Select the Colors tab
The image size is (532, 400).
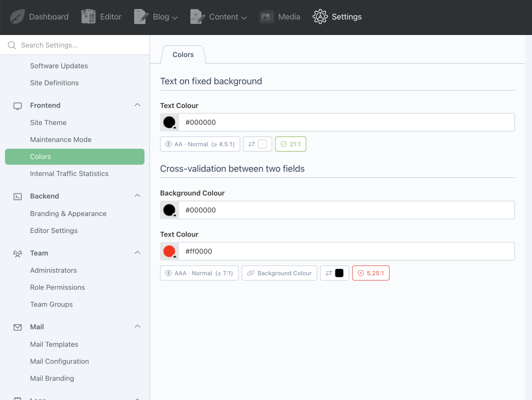tap(183, 54)
